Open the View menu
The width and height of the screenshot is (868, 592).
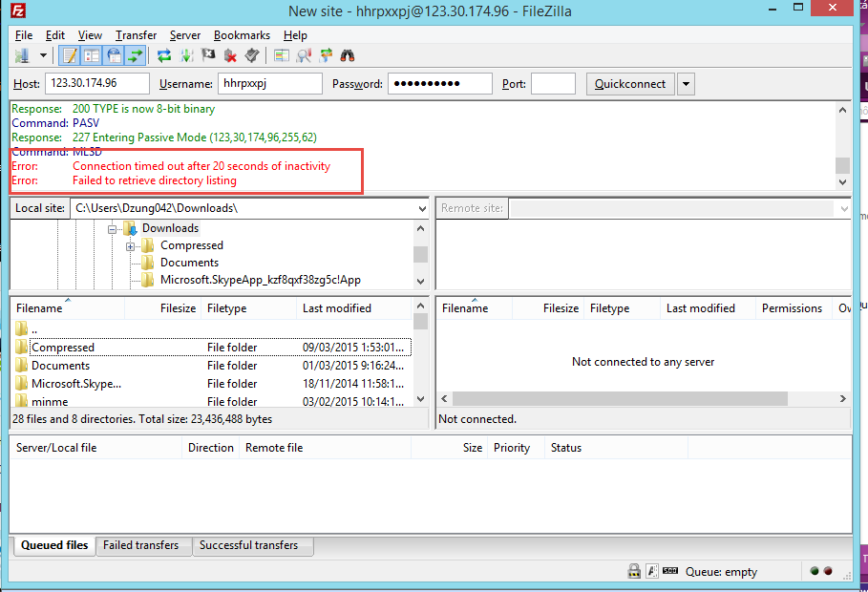click(x=90, y=35)
